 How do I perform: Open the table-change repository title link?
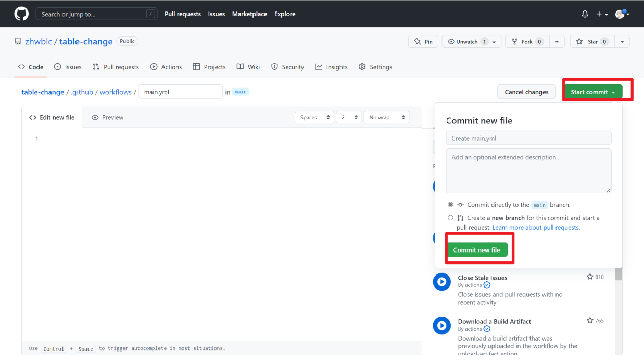coord(86,42)
